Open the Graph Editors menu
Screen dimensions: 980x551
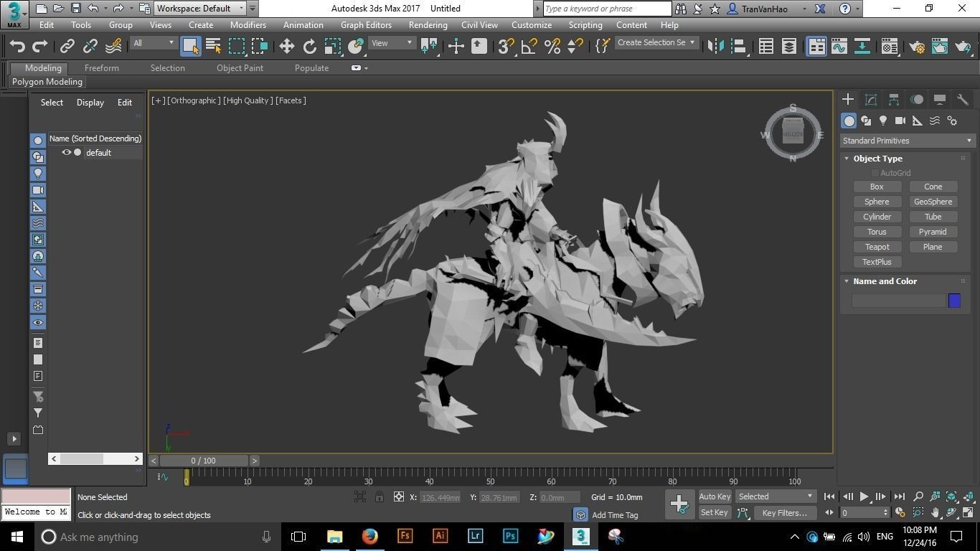pyautogui.click(x=366, y=24)
